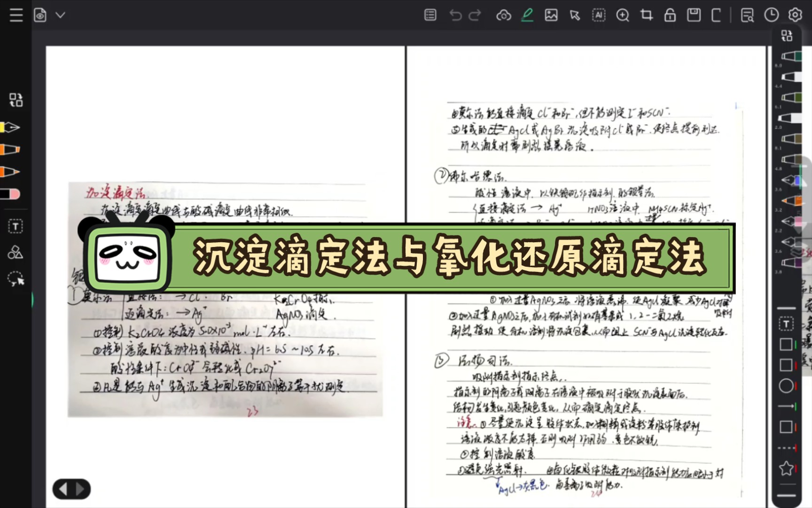Select the arrow line tool
The image size is (812, 508).
pos(786,406)
